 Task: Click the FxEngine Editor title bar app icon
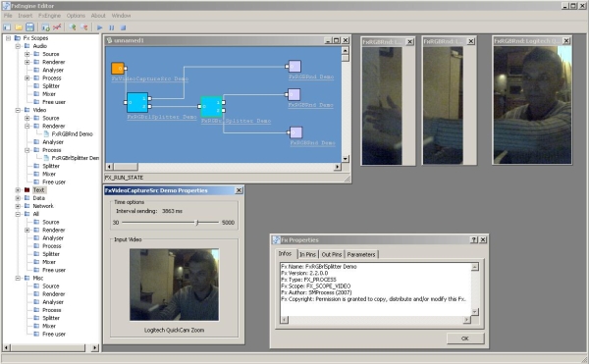[x=7, y=6]
